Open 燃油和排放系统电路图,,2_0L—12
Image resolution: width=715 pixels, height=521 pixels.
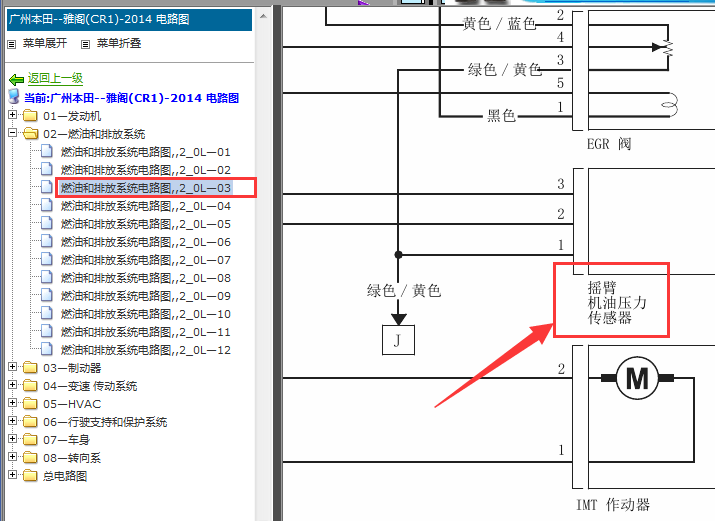145,350
